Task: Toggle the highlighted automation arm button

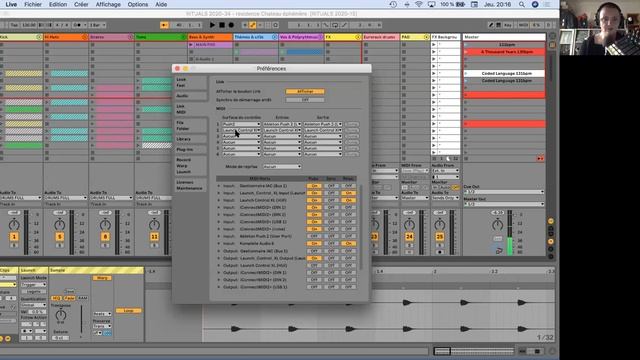Action: (x=253, y=25)
